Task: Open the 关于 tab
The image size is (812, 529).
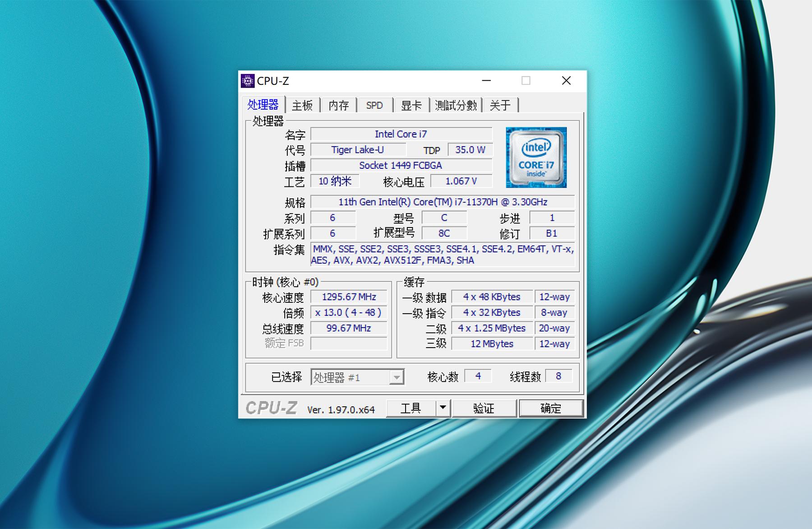Action: (x=501, y=105)
